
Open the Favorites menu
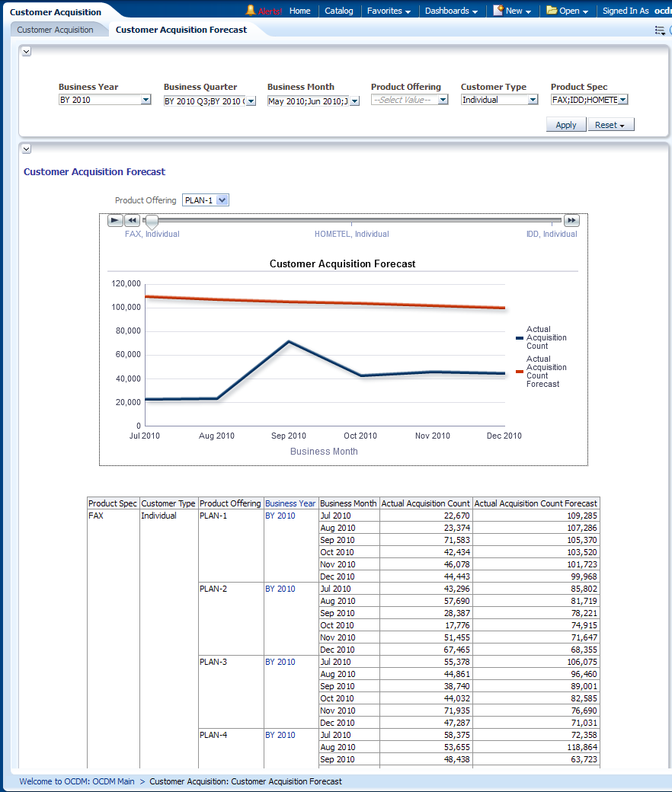[x=389, y=11]
